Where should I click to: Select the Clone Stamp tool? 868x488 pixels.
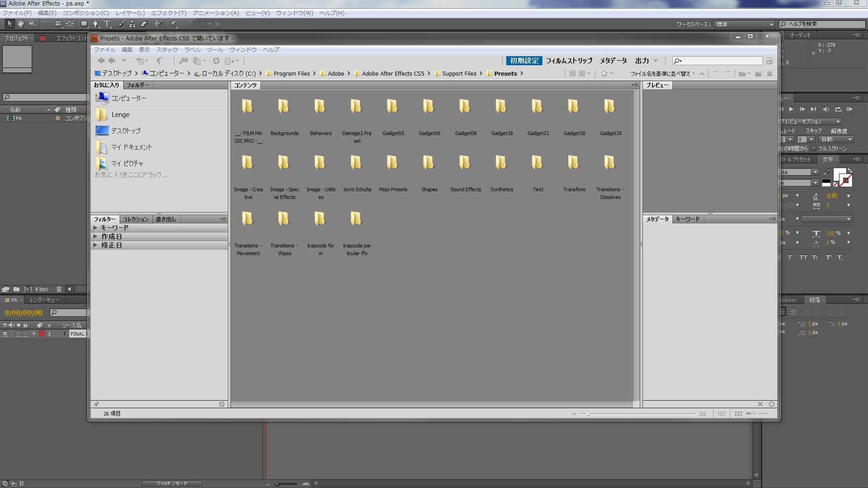[132, 24]
